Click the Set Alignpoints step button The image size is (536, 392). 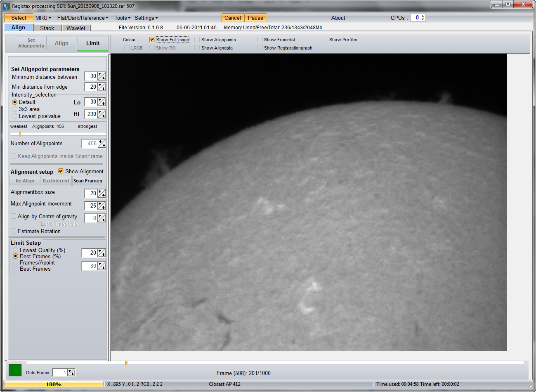31,43
